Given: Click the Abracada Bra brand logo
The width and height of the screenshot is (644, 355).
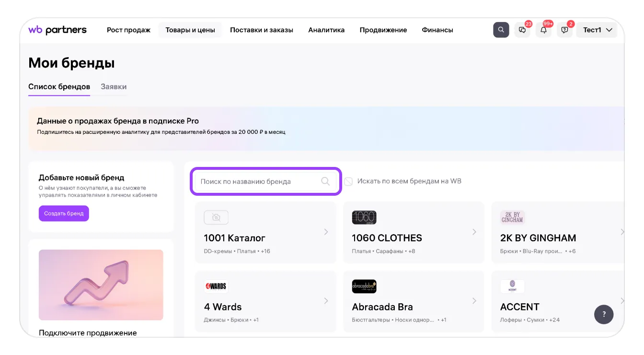Looking at the screenshot, I should [364, 286].
